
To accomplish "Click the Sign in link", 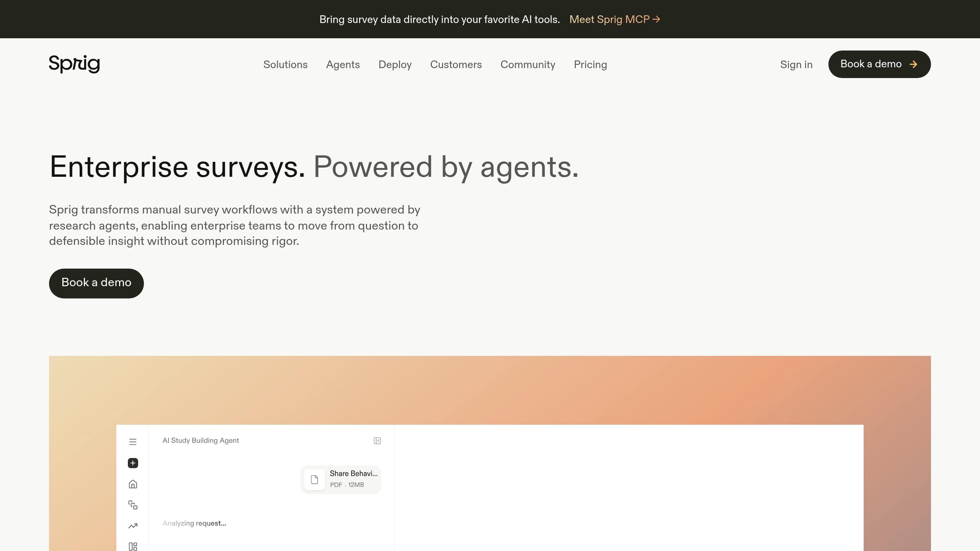I will (x=796, y=65).
